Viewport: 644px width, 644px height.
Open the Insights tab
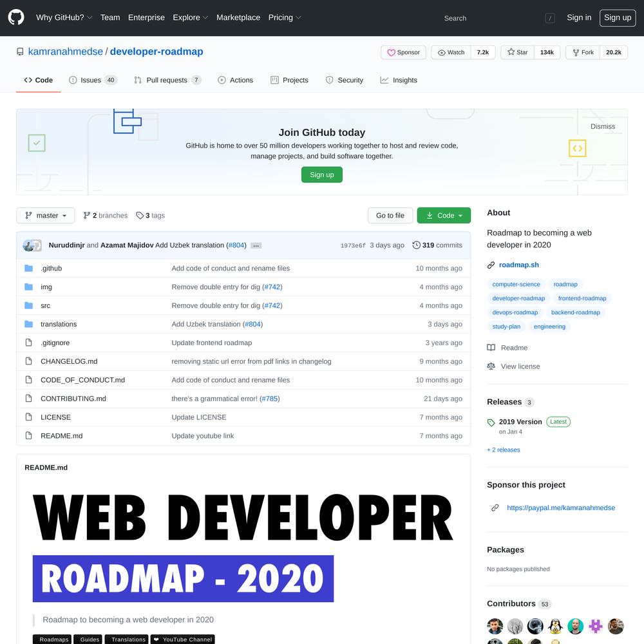pos(399,80)
